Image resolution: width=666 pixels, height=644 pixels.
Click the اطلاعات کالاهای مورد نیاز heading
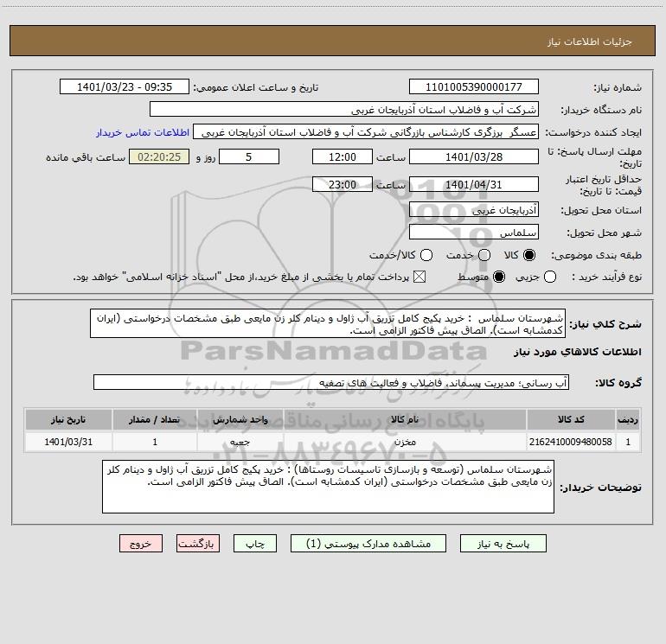(x=577, y=352)
